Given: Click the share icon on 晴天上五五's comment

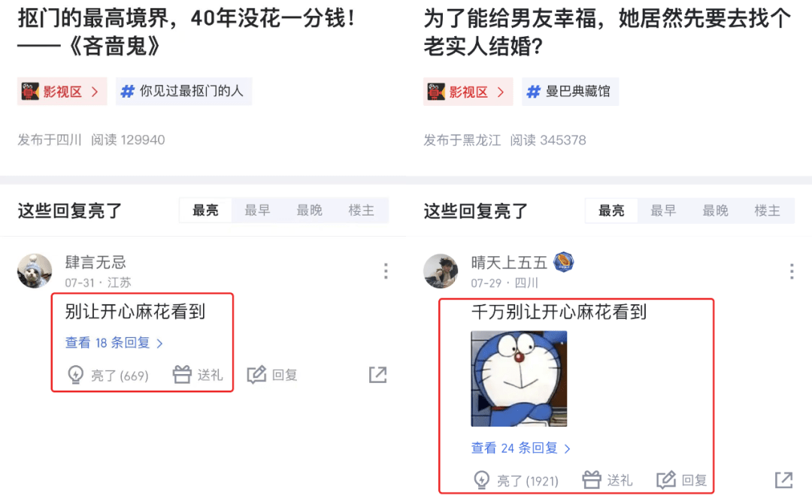Looking at the screenshot, I should tap(784, 480).
